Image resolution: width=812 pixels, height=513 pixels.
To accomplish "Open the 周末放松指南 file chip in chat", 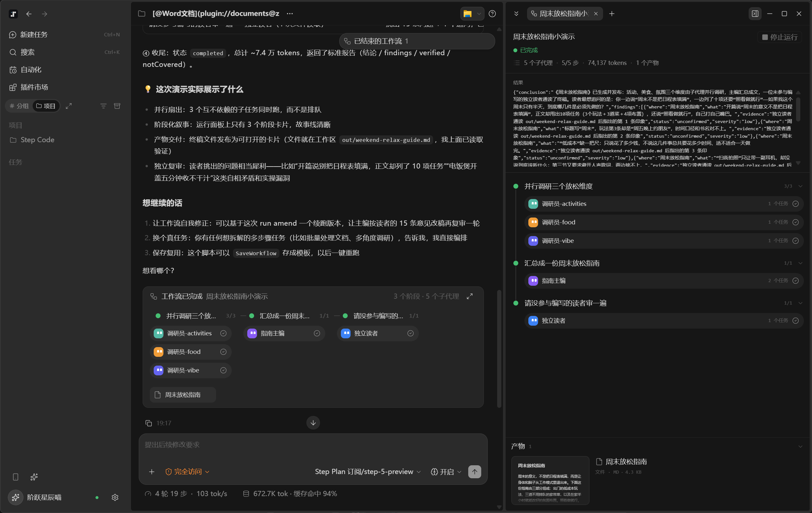I will 183,394.
